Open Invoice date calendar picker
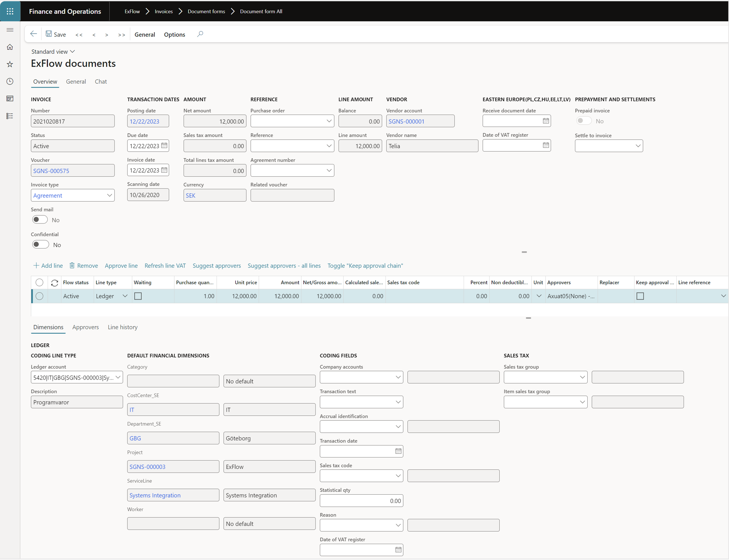 point(164,170)
